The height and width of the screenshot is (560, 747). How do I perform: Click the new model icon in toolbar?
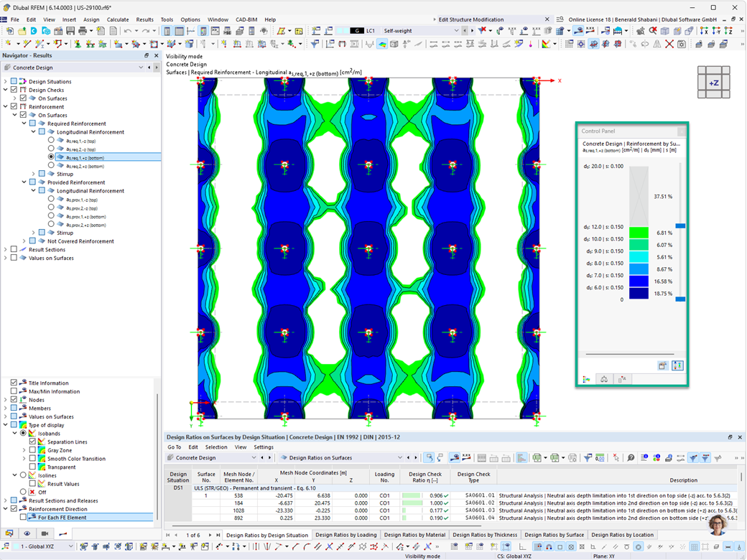9,31
